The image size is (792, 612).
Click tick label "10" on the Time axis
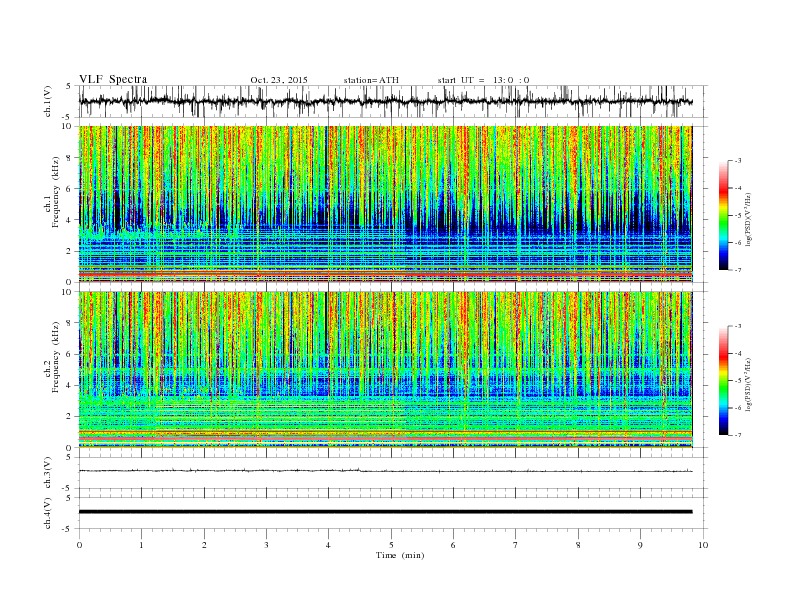pyautogui.click(x=703, y=545)
